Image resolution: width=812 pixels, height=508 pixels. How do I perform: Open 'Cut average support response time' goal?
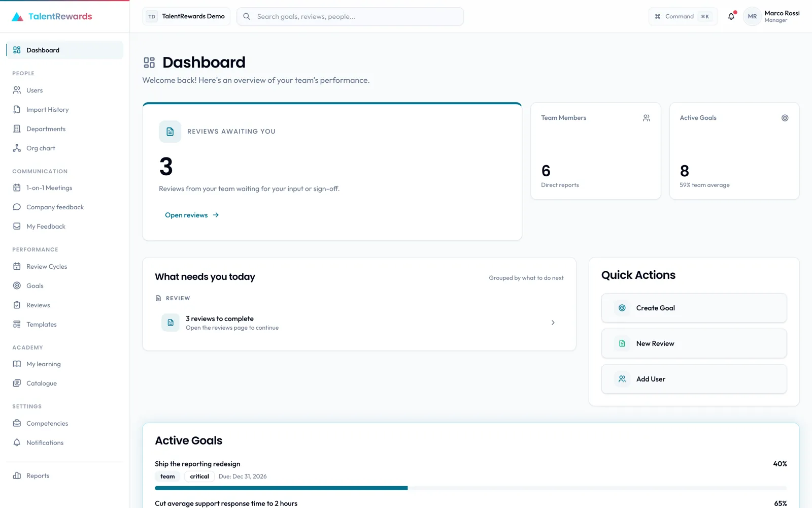pyautogui.click(x=226, y=503)
